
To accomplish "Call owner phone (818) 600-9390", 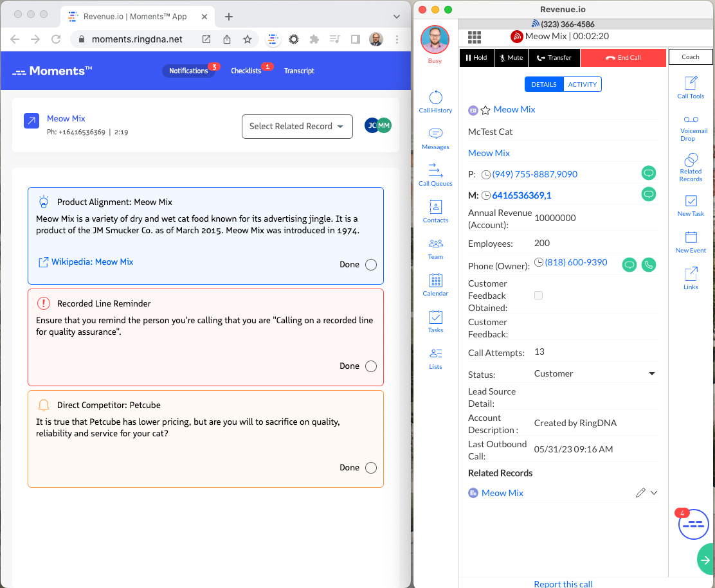I will pyautogui.click(x=648, y=265).
